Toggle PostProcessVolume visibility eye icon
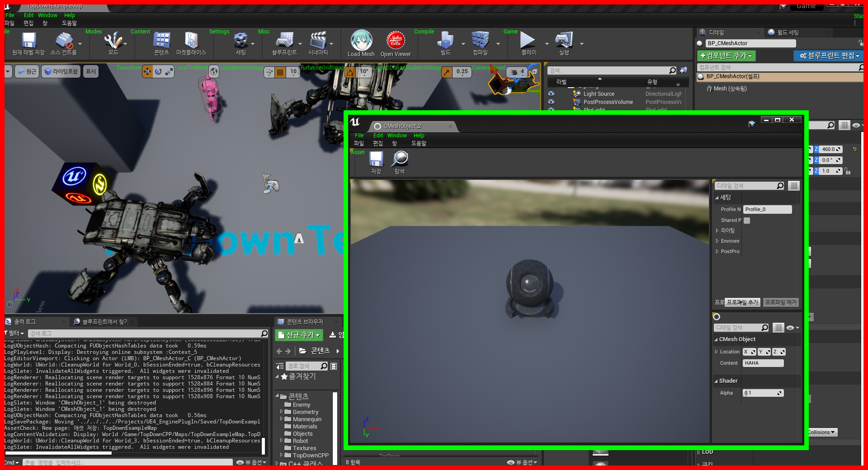The height and width of the screenshot is (470, 868). click(551, 102)
